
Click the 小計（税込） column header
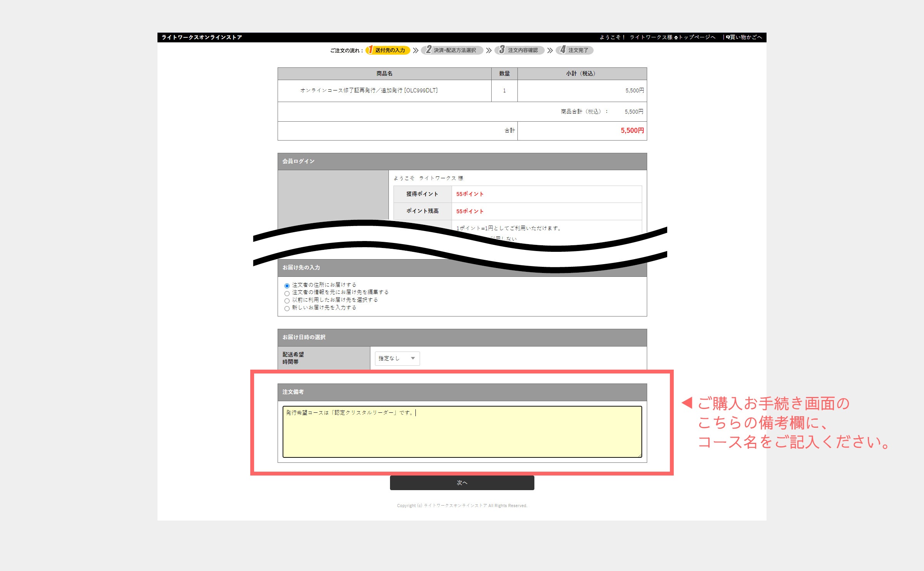pyautogui.click(x=582, y=74)
